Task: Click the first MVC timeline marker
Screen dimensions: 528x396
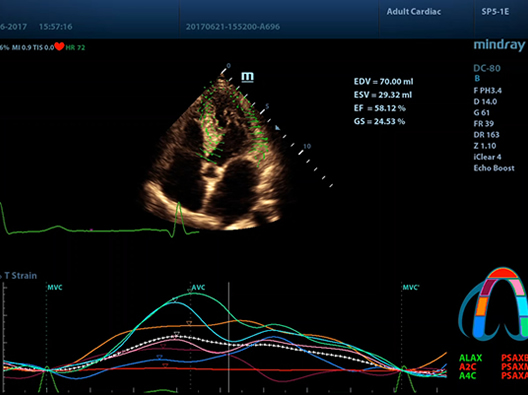Action: (x=55, y=288)
